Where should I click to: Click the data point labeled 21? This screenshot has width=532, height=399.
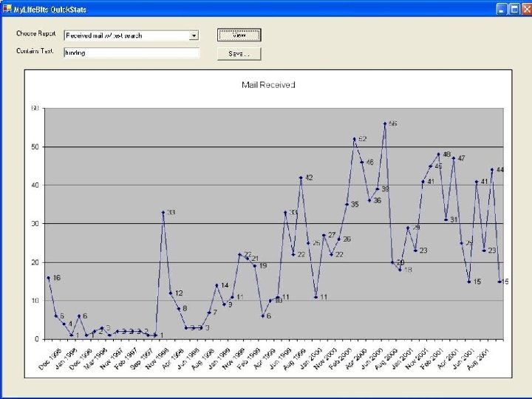click(248, 259)
